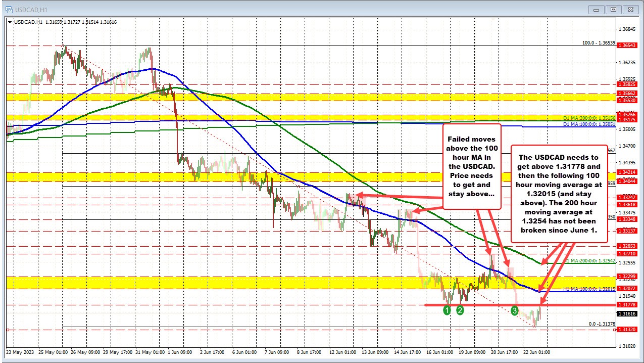Click the H1 MA:100:0:0: 1.32015 label
644x363 pixels.
(x=589, y=289)
